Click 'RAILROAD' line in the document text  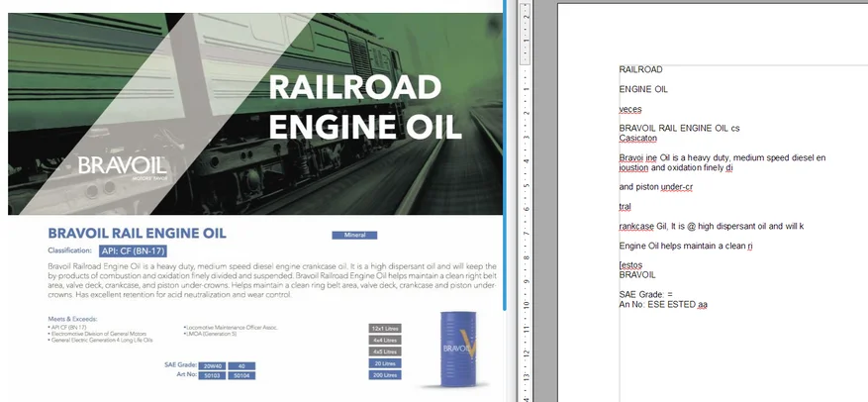640,69
